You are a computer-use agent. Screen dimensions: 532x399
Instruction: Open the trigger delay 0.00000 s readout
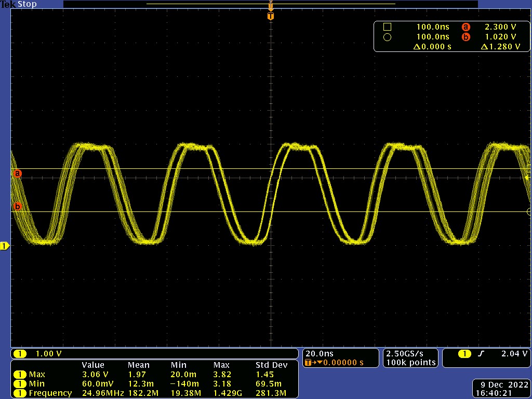point(340,362)
